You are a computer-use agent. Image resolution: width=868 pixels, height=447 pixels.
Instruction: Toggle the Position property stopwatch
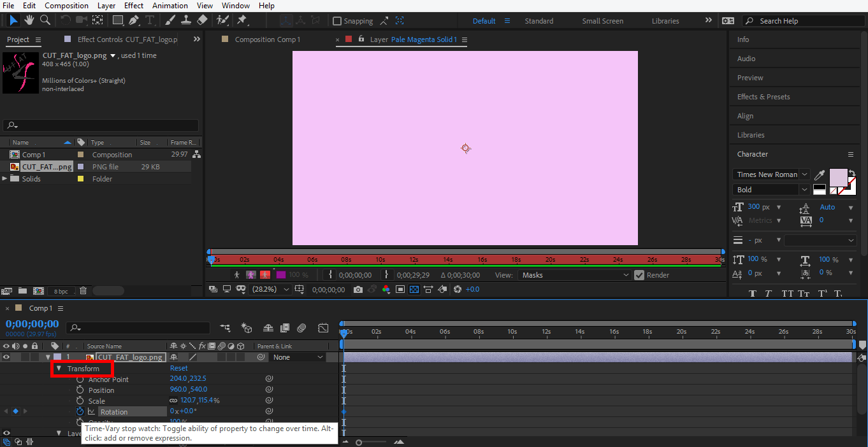(x=80, y=390)
